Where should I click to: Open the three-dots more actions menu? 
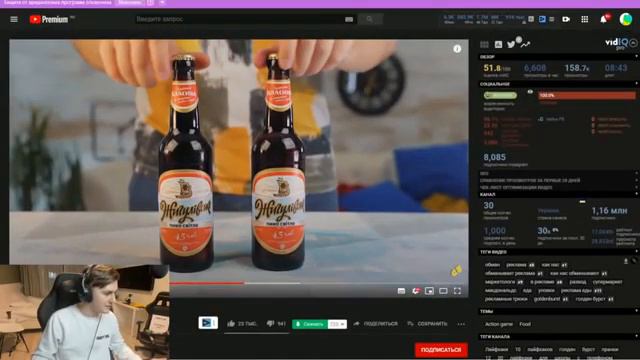(461, 324)
